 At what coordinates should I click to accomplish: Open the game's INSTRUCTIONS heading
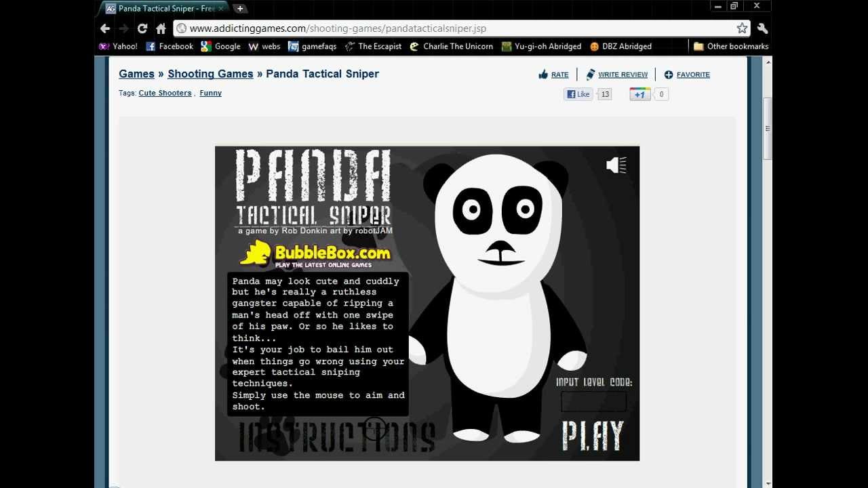pos(336,437)
